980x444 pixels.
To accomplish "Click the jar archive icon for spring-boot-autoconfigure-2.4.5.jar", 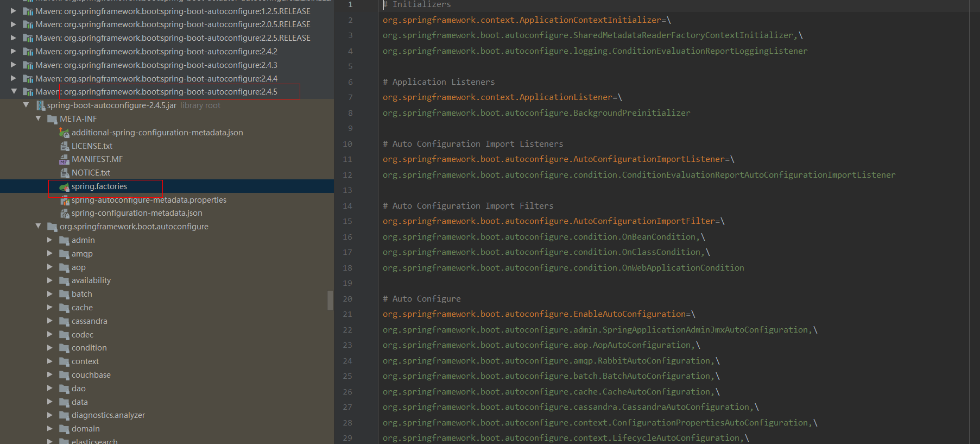I will (x=40, y=105).
